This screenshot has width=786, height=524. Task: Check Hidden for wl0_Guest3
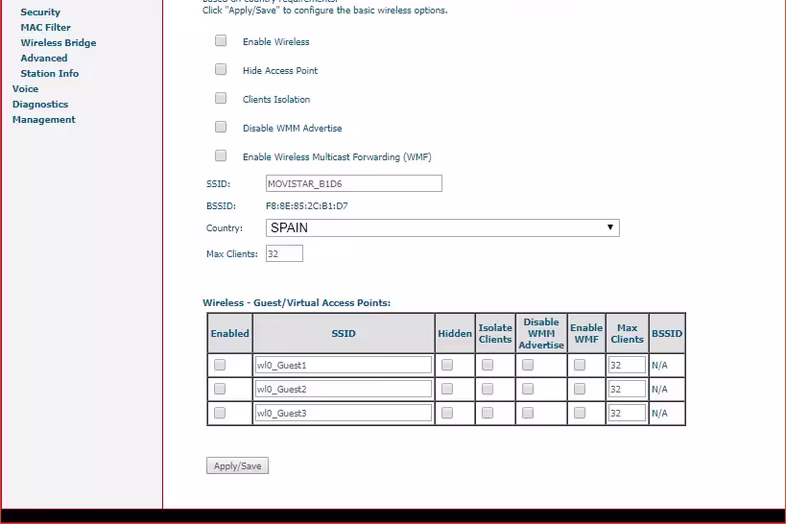pyautogui.click(x=447, y=413)
